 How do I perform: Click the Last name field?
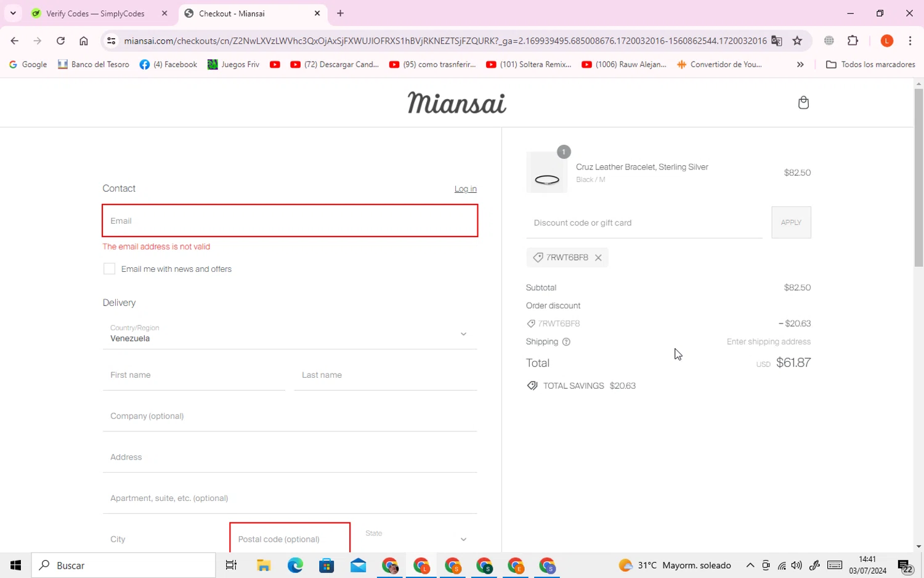click(x=386, y=375)
